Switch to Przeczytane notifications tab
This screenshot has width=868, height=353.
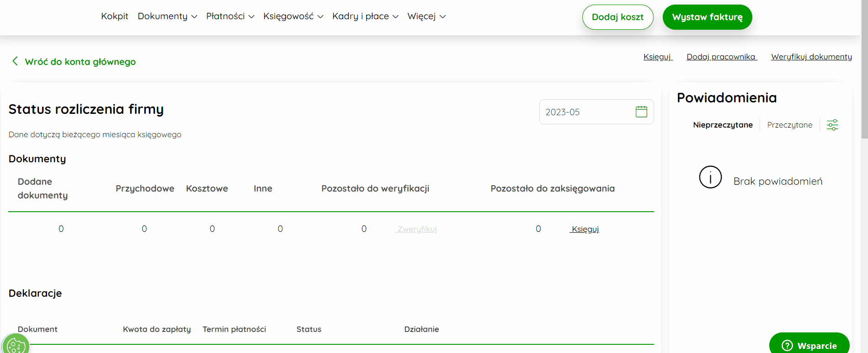tap(789, 125)
